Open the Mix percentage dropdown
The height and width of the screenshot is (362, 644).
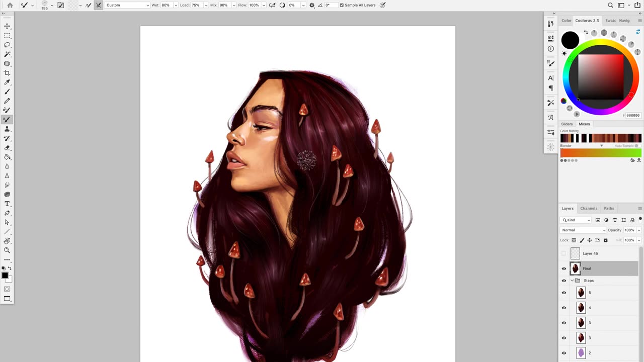point(233,5)
